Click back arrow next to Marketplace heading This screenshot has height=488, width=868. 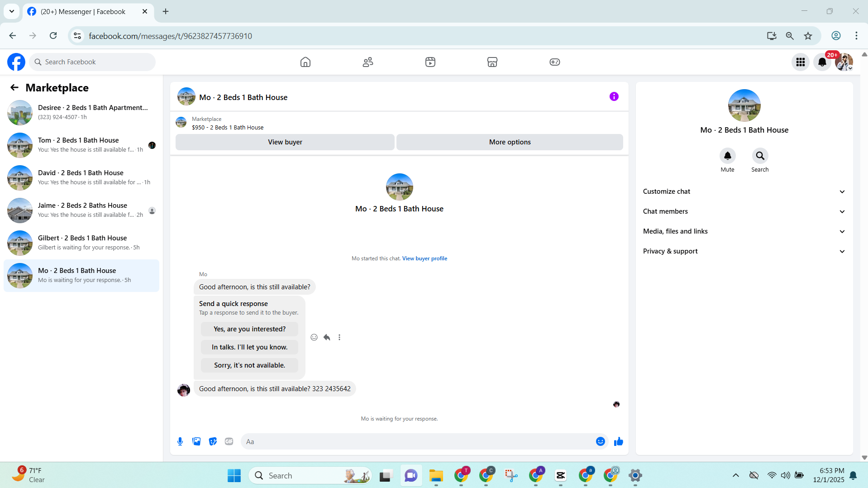click(x=14, y=87)
